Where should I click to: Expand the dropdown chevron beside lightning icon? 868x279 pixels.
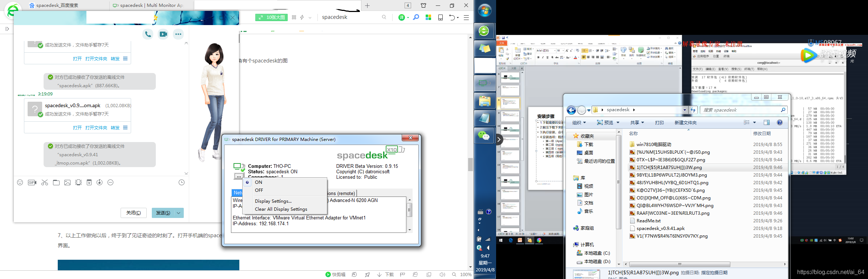coord(310,17)
